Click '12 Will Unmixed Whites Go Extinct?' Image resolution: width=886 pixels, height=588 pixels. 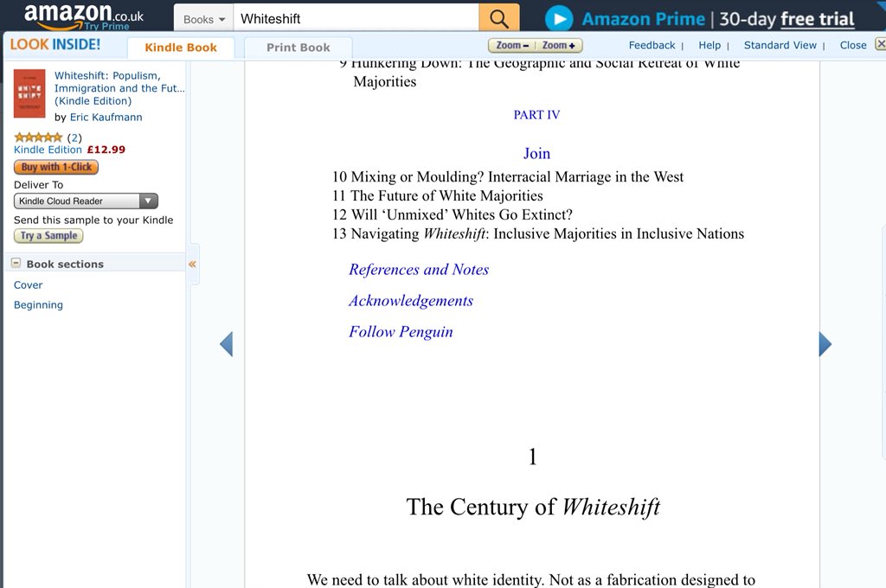[452, 214]
